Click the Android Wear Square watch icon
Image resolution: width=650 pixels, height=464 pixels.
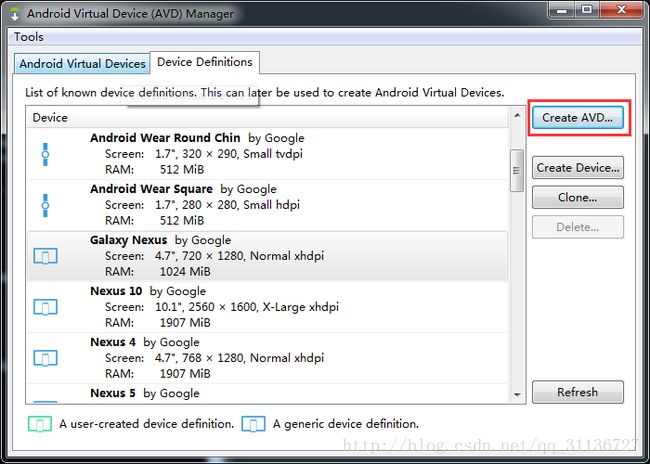45,205
